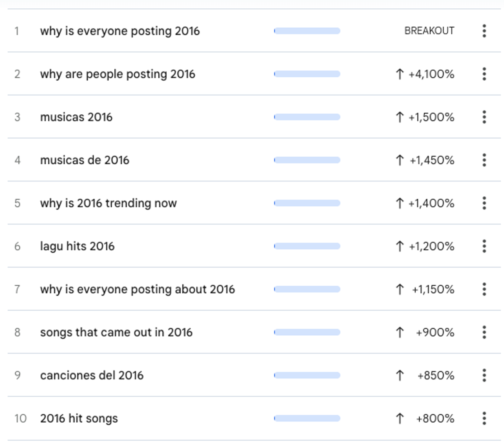
Task: Click the kebab menu beside "musicas 2016"
Action: click(x=484, y=117)
